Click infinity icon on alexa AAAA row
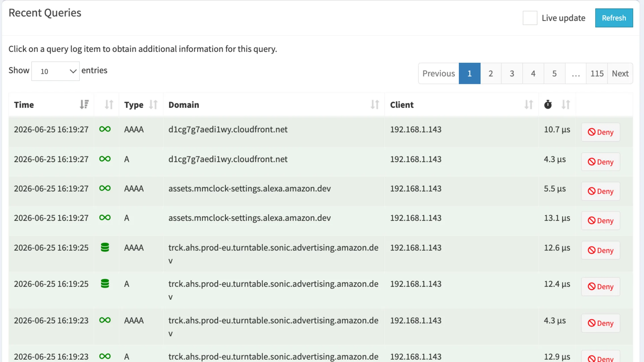 point(105,188)
